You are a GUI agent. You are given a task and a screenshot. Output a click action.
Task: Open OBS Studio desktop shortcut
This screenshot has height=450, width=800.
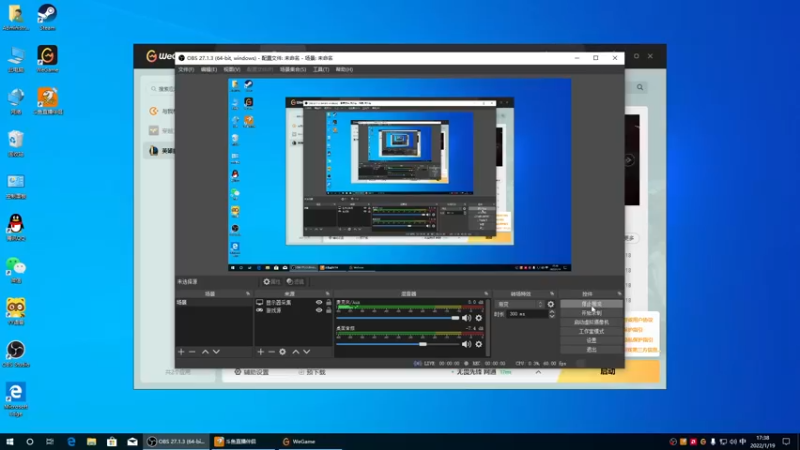tap(16, 354)
